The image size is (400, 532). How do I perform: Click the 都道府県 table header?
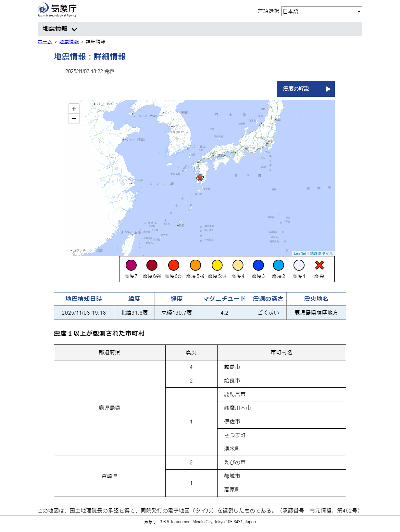pyautogui.click(x=110, y=352)
